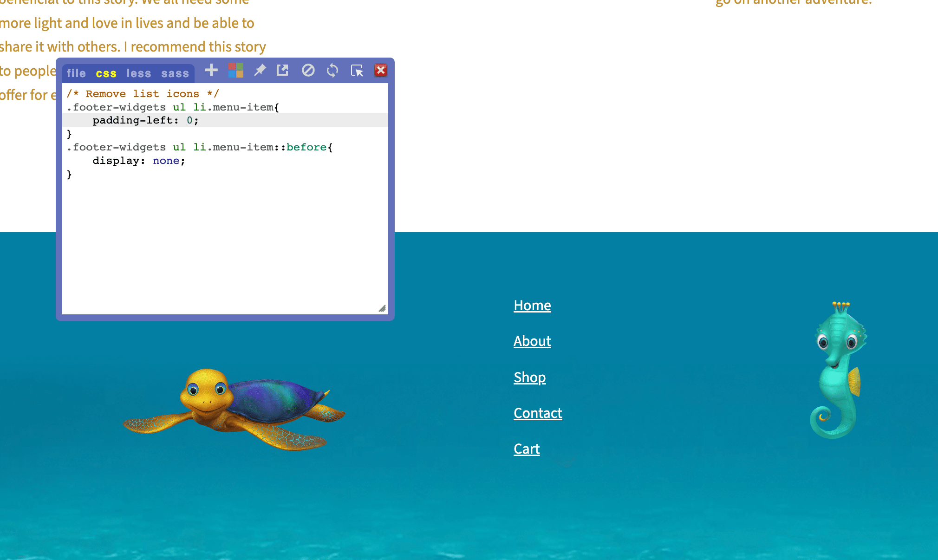Switch to the sass tab
The width and height of the screenshot is (938, 560).
point(175,73)
